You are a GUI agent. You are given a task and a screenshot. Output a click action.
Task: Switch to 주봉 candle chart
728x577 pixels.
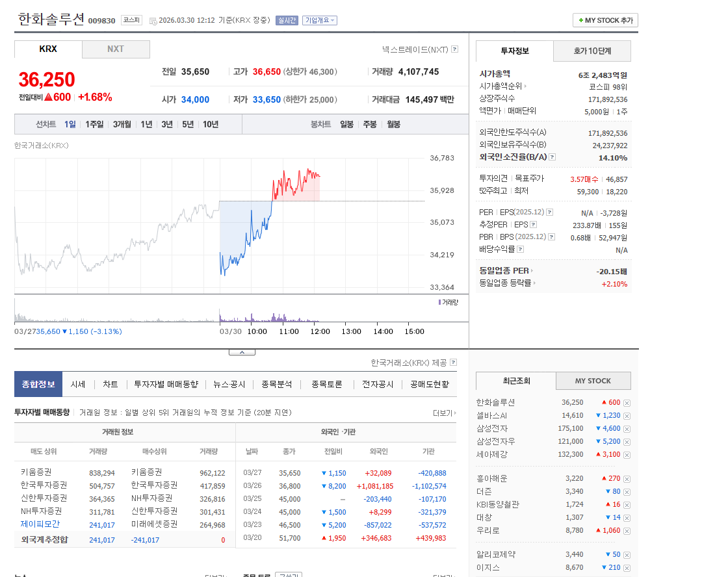click(370, 124)
